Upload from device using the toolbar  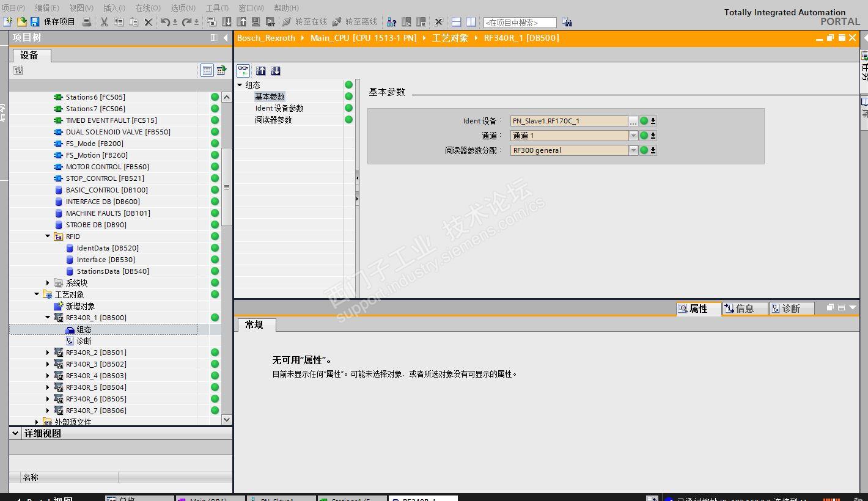[241, 22]
